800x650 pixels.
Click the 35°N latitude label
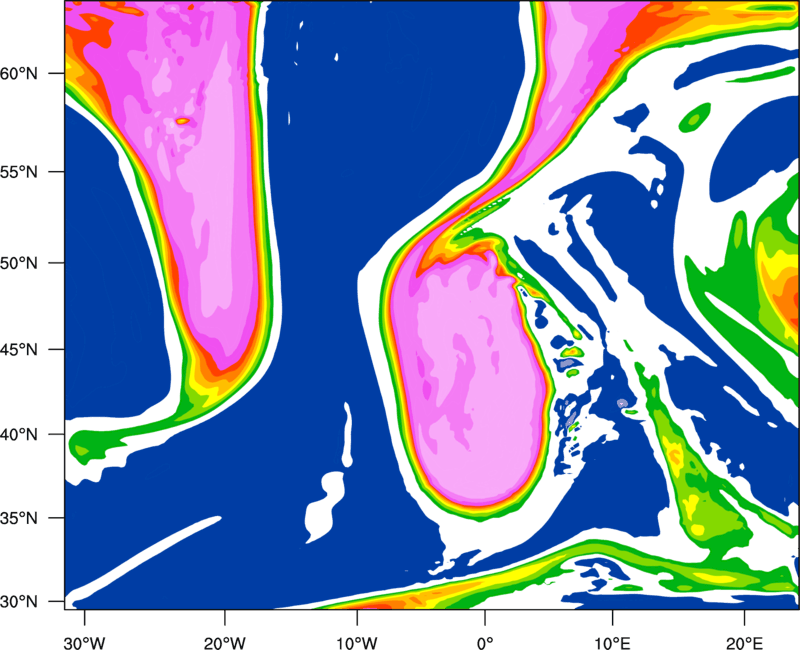(x=19, y=518)
